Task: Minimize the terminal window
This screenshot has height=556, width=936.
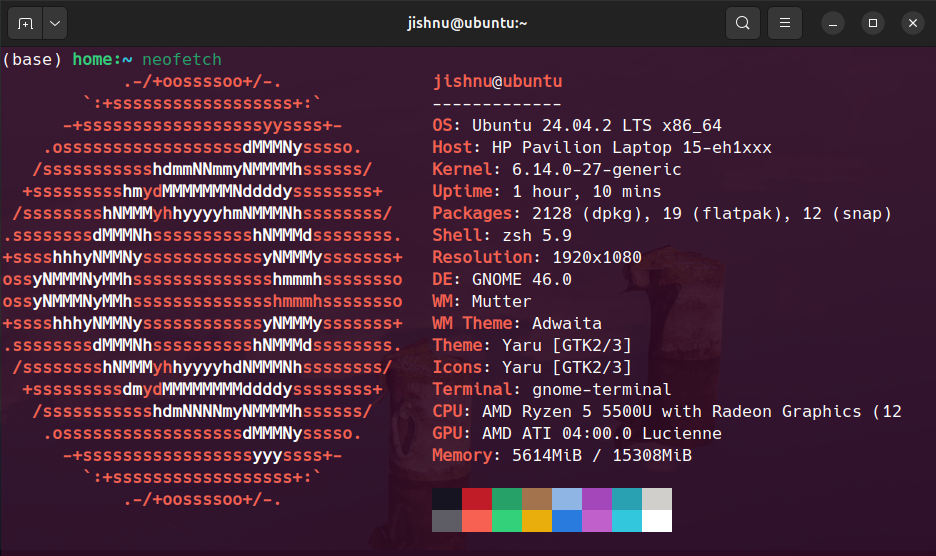Action: (x=833, y=23)
